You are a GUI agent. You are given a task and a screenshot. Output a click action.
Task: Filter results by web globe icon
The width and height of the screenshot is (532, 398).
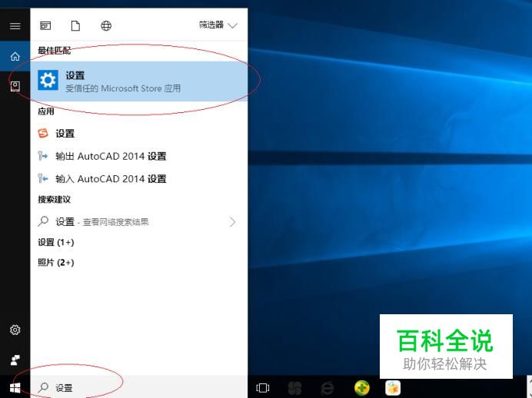106,26
